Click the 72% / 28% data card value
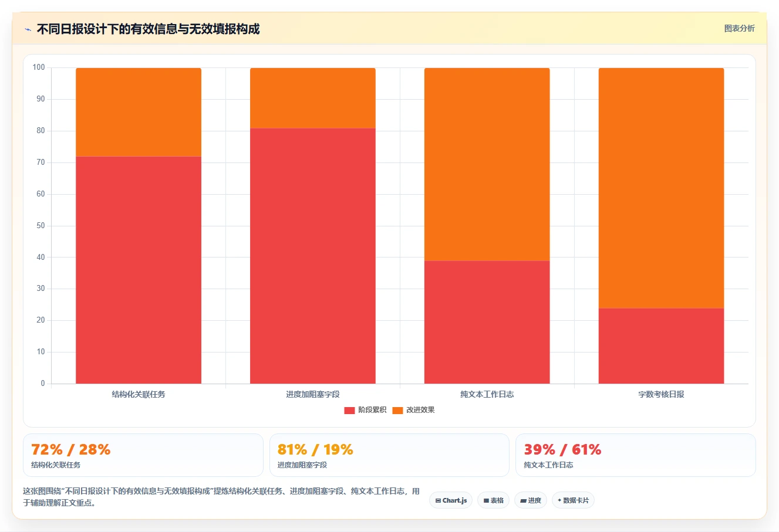This screenshot has height=532, width=779. [x=71, y=450]
